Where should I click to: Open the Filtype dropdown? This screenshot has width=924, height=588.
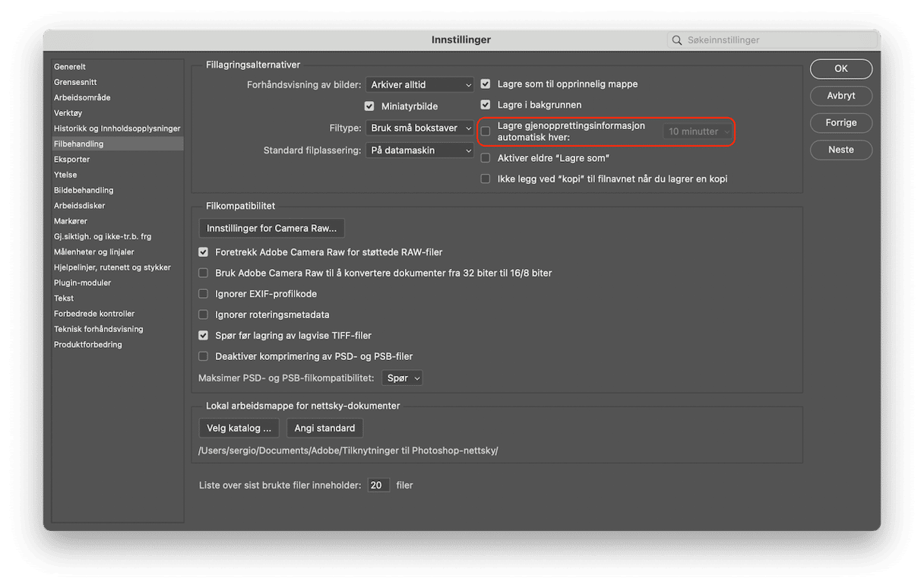(420, 128)
